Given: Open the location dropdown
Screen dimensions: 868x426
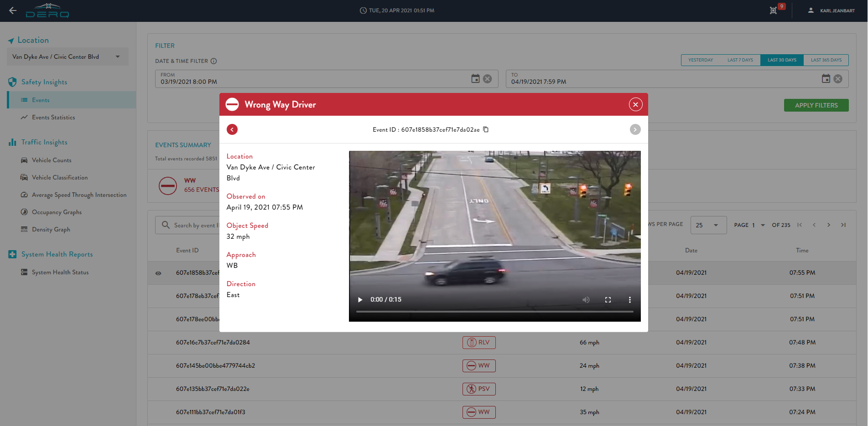Looking at the screenshot, I should 118,56.
